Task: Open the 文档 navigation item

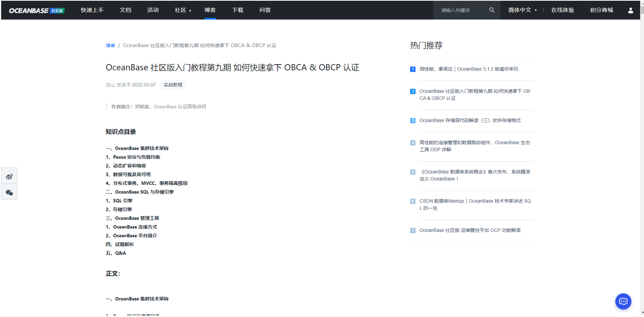Action: click(x=125, y=10)
